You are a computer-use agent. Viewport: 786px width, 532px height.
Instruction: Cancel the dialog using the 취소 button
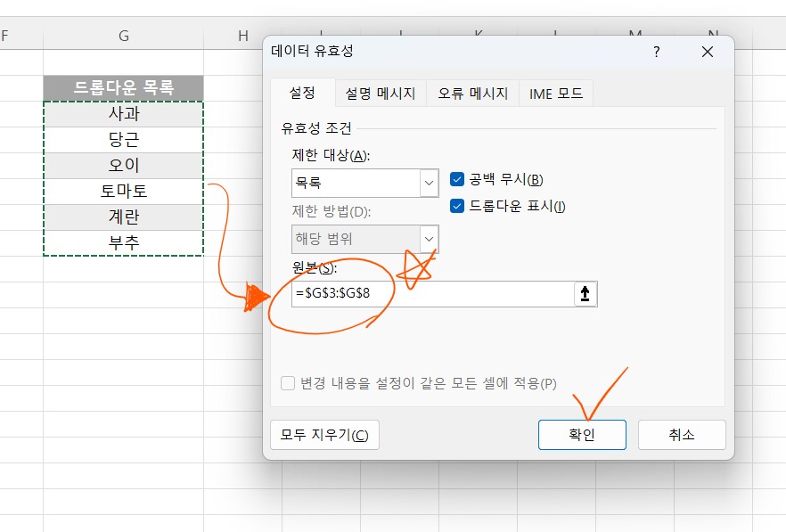pyautogui.click(x=682, y=434)
